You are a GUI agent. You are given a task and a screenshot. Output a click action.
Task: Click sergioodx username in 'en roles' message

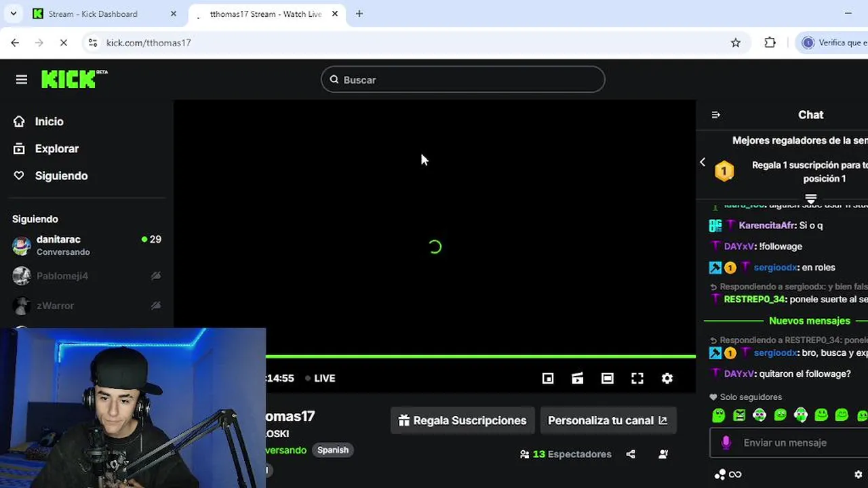click(x=775, y=267)
